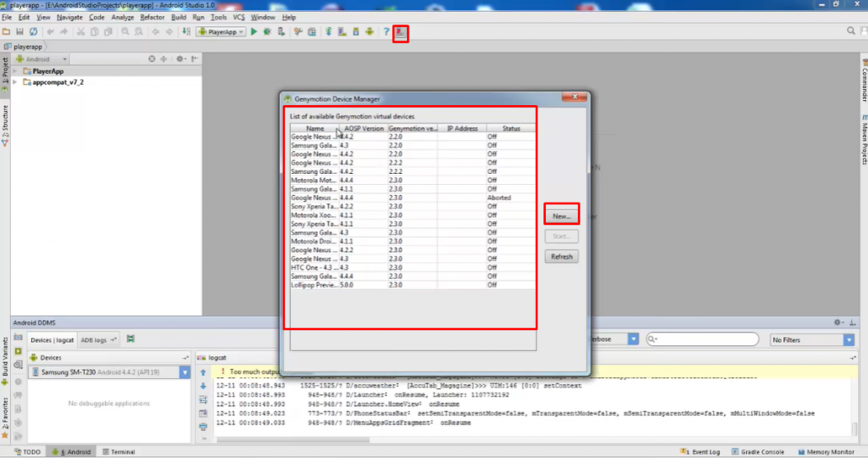The image size is (868, 458).
Task: Click the Refresh button in Genymotion Device Manager
Action: click(561, 256)
